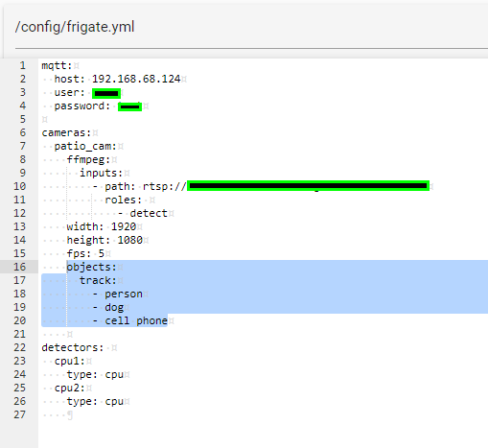The height and width of the screenshot is (448, 488).
Task: Click line number 1 in the gutter
Action: pyautogui.click(x=23, y=65)
